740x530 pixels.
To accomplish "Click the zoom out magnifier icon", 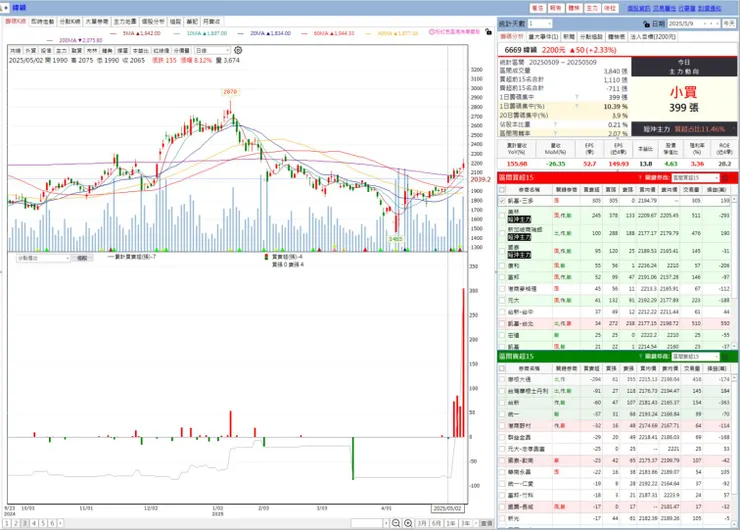I will [396, 523].
